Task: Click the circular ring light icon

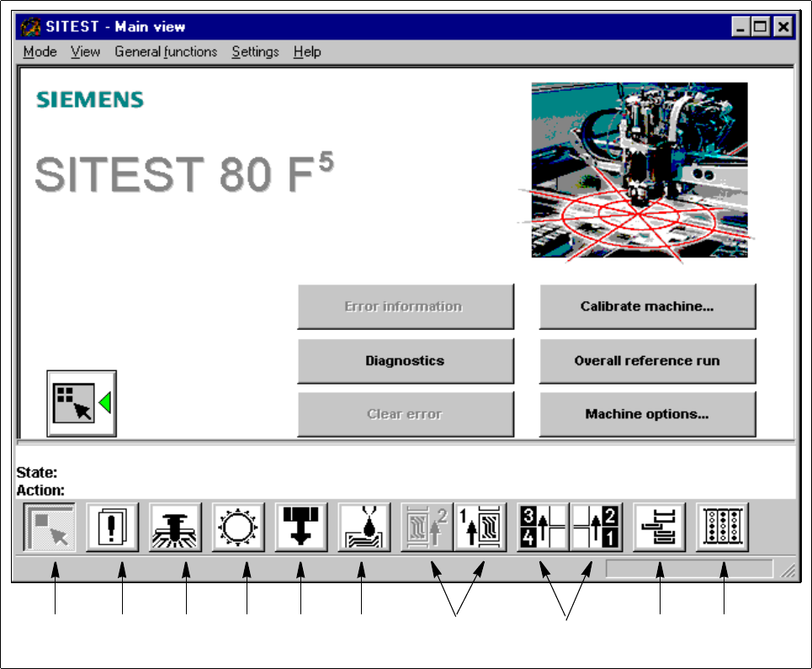Action: click(238, 527)
